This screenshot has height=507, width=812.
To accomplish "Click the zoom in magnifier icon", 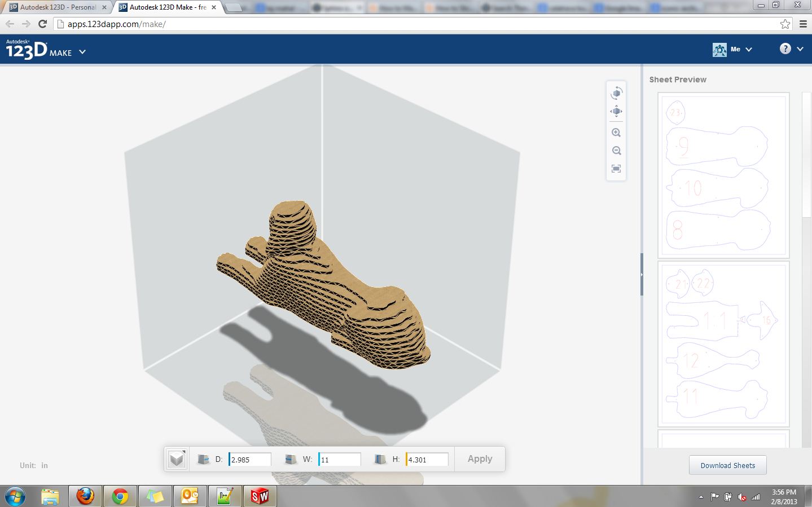I will click(x=616, y=133).
